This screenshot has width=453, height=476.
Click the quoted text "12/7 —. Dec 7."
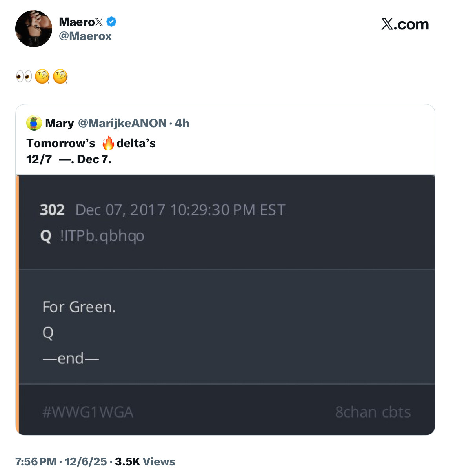69,159
